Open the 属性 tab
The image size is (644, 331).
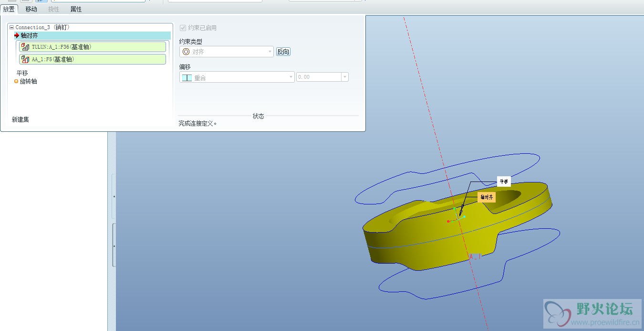coord(76,9)
